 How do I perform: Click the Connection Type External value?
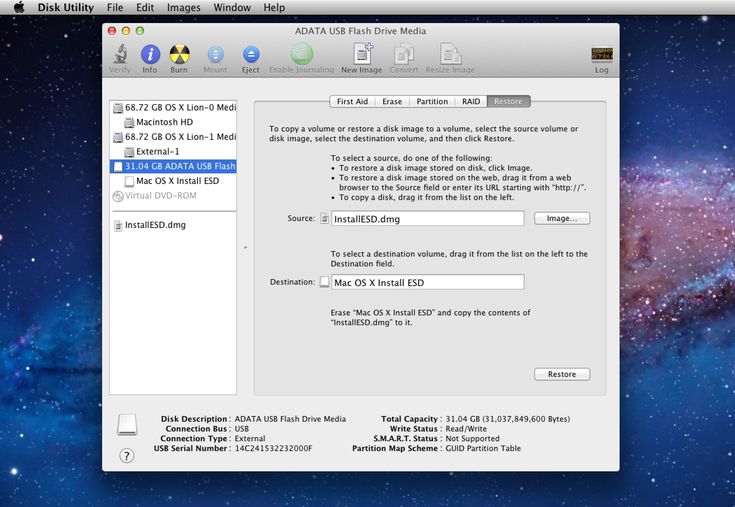click(250, 439)
